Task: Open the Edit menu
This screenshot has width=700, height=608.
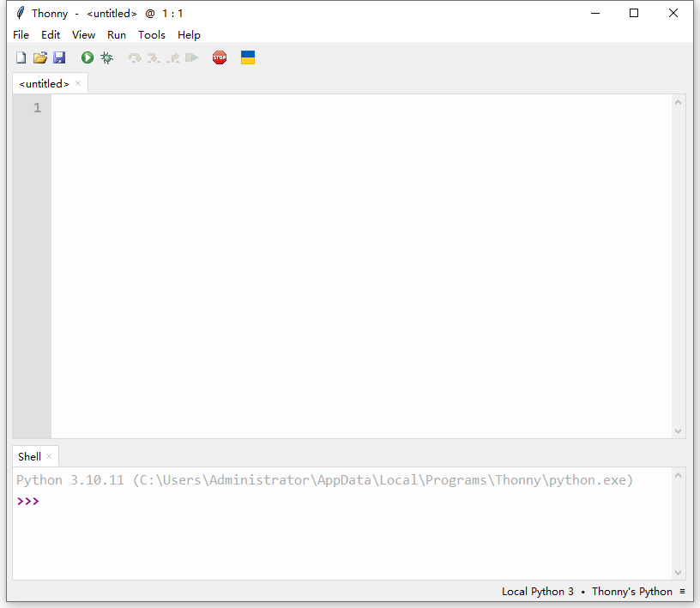Action: click(51, 35)
